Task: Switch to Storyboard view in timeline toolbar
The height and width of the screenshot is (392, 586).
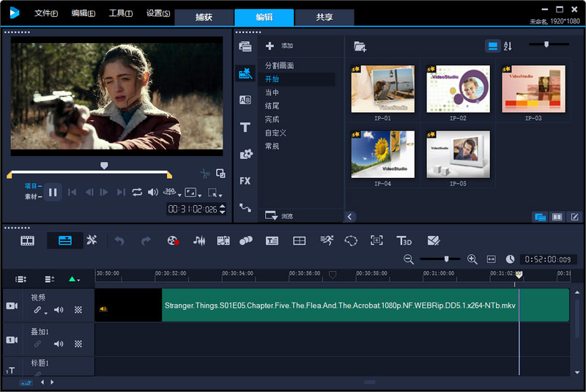Action: (28, 240)
